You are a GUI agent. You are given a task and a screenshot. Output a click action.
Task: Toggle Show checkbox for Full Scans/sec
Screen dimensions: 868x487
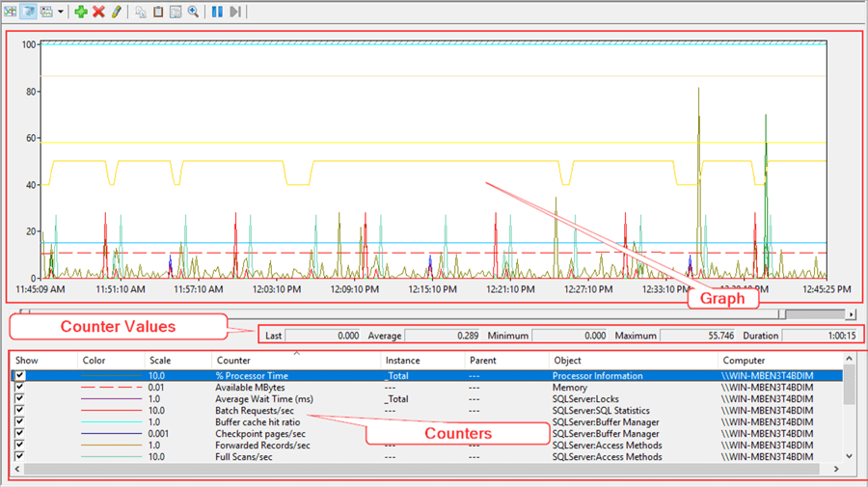coord(20,456)
